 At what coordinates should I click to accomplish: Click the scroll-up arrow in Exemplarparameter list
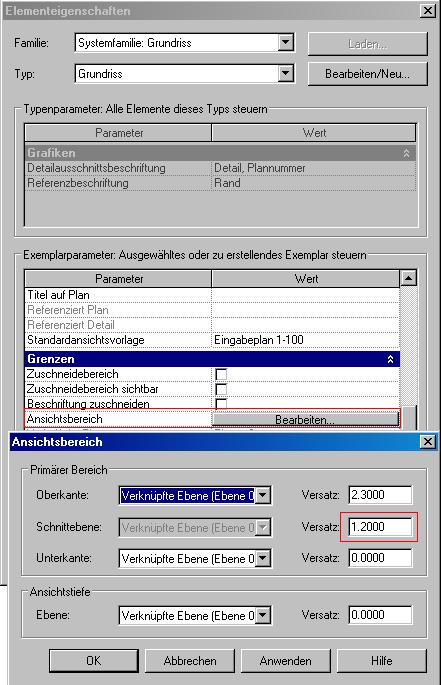coord(409,278)
